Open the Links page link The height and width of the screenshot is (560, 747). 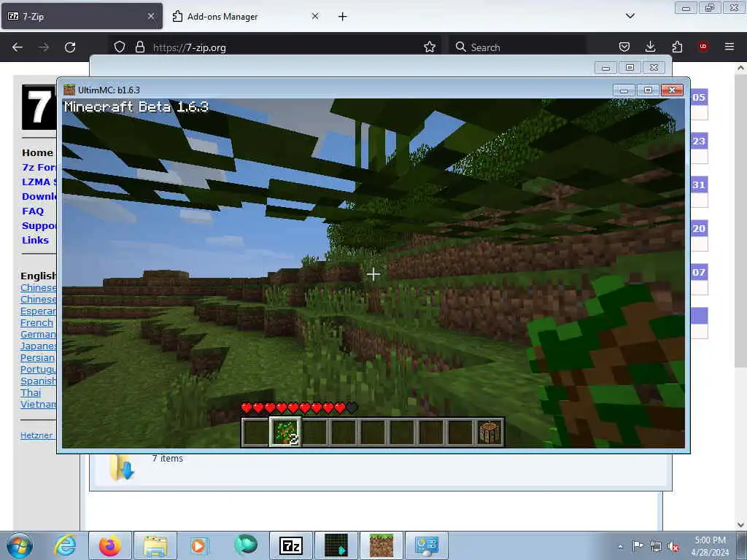(35, 240)
